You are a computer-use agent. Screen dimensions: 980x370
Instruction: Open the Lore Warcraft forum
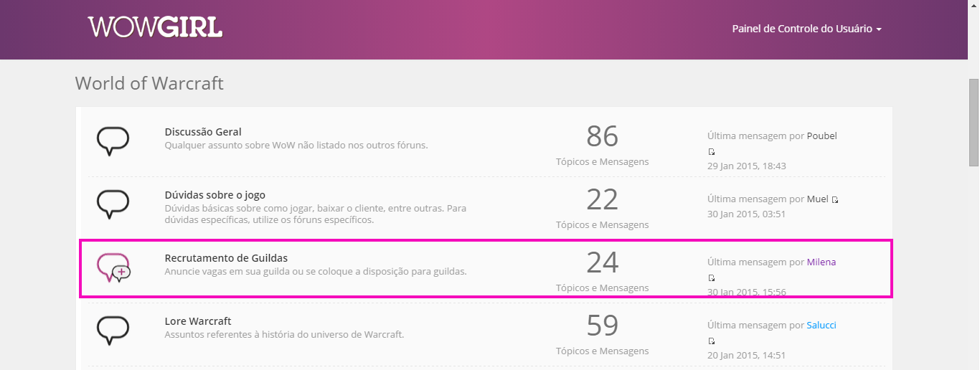198,321
